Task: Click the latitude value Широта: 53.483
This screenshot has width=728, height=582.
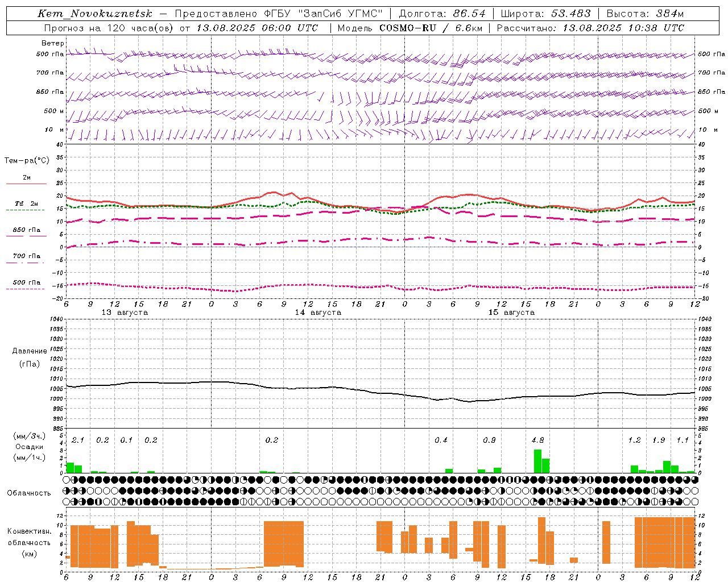Action: coord(545,14)
